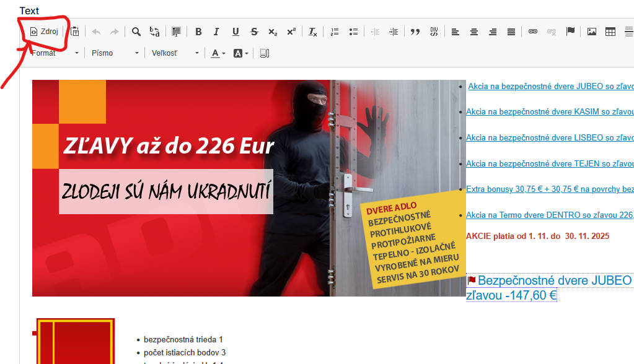Open the text color picker
The image size is (634, 364).
click(x=218, y=53)
